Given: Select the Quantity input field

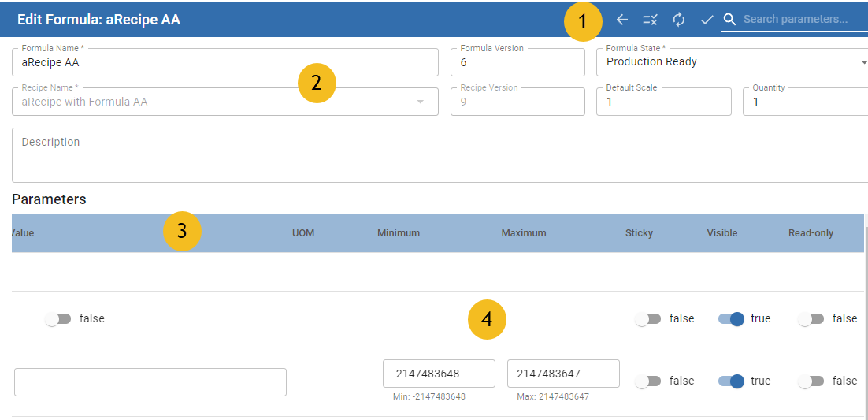Looking at the screenshot, I should (803, 102).
